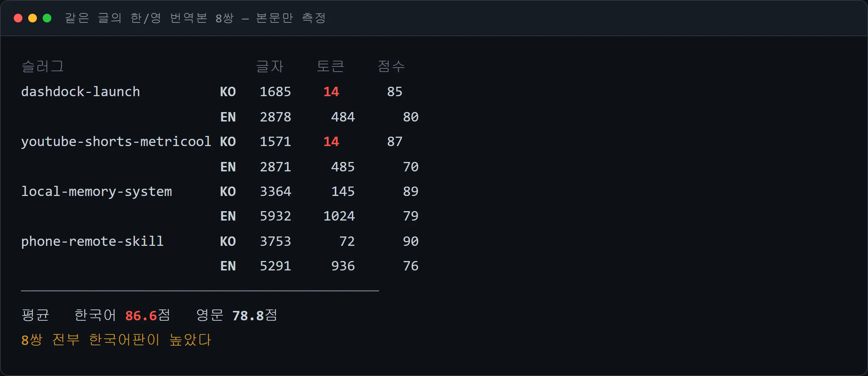Click the yellow minimize window dot
The image size is (868, 376).
[33, 18]
